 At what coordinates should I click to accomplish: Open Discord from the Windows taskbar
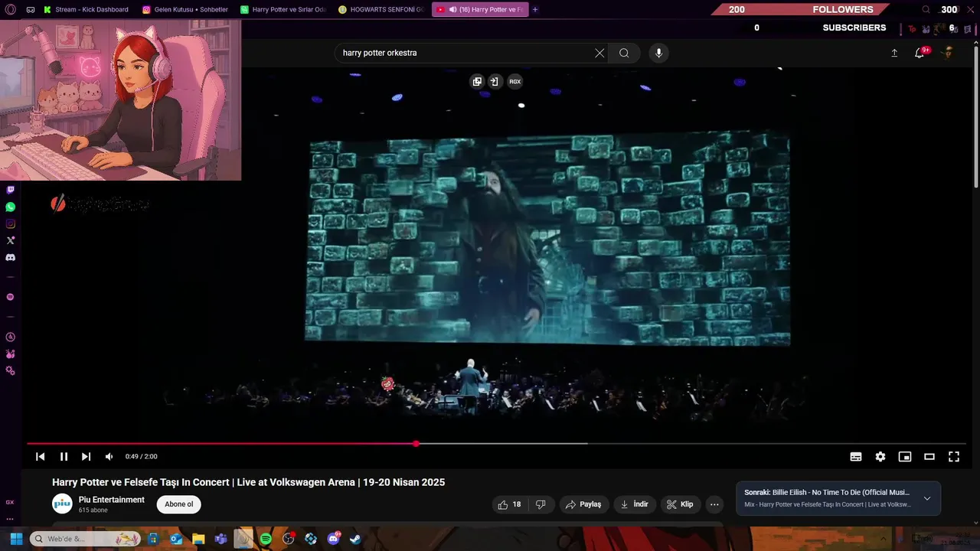click(333, 539)
